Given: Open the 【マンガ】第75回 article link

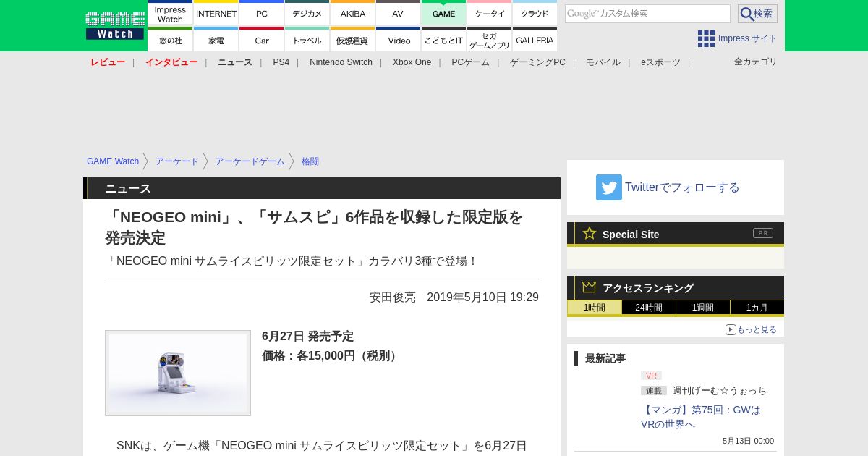Looking at the screenshot, I should (701, 417).
